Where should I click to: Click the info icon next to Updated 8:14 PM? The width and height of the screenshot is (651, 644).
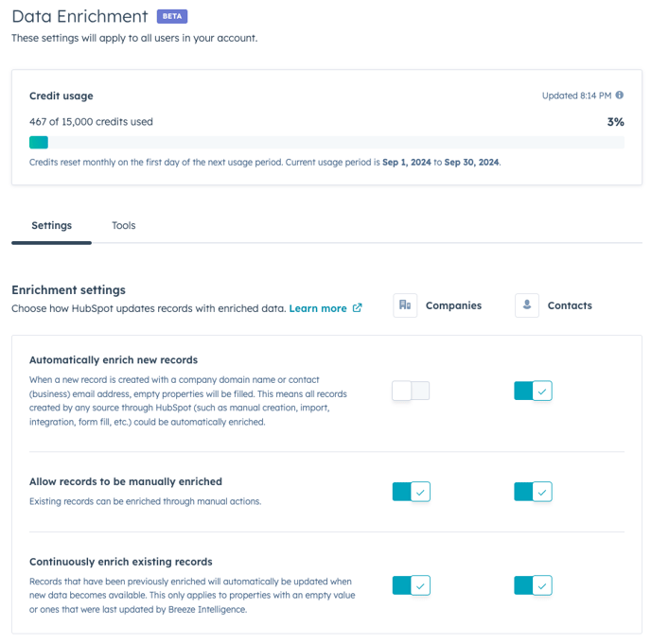point(619,95)
